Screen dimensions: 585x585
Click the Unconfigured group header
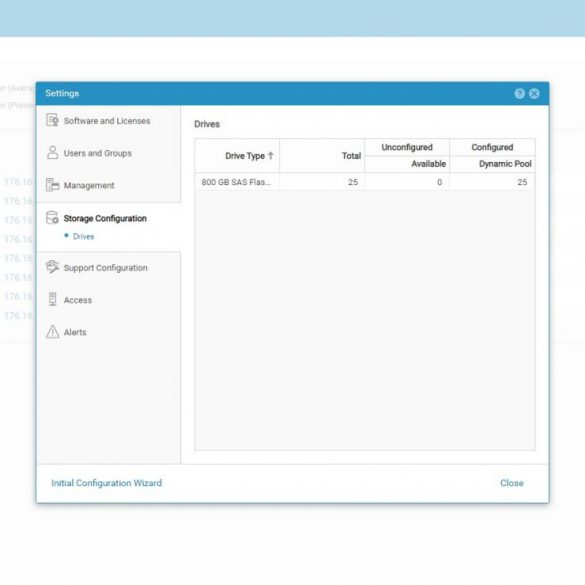point(407,147)
